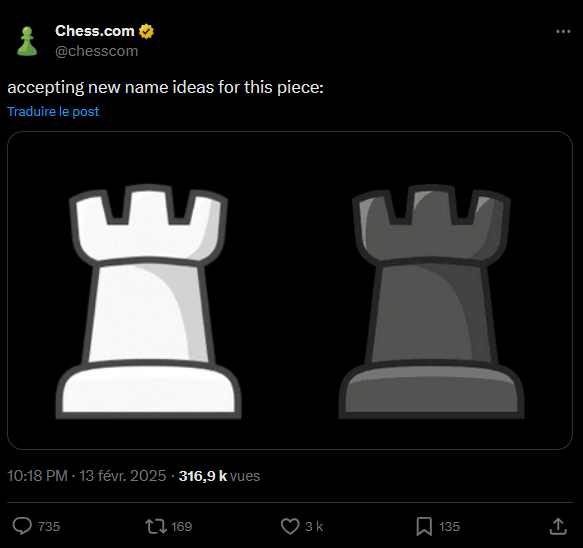Like the post with heart icon
583x548 pixels.
tap(290, 526)
